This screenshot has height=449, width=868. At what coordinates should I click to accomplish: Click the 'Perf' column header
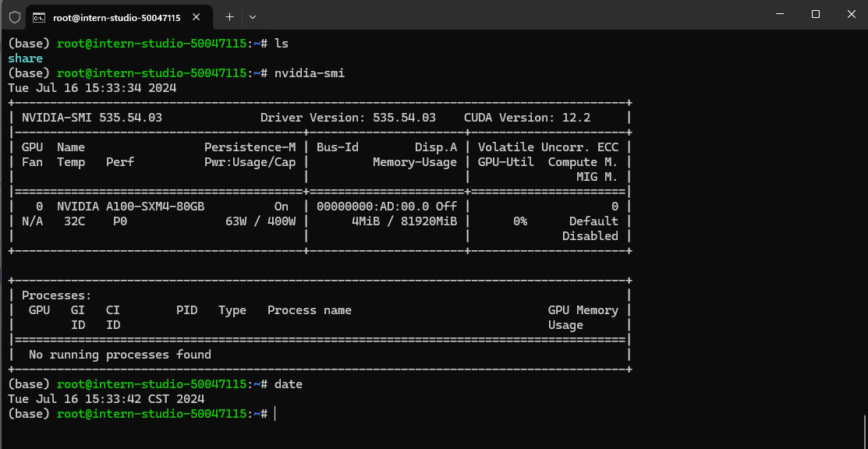coord(120,162)
